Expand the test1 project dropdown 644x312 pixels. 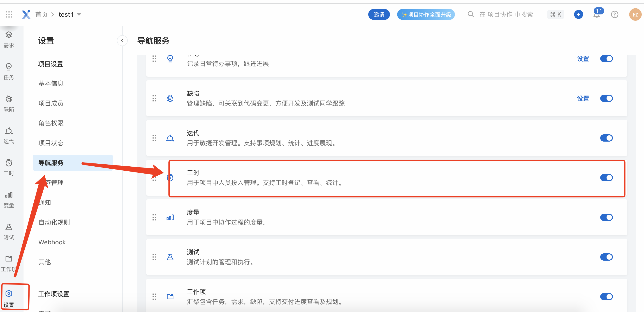(x=79, y=14)
